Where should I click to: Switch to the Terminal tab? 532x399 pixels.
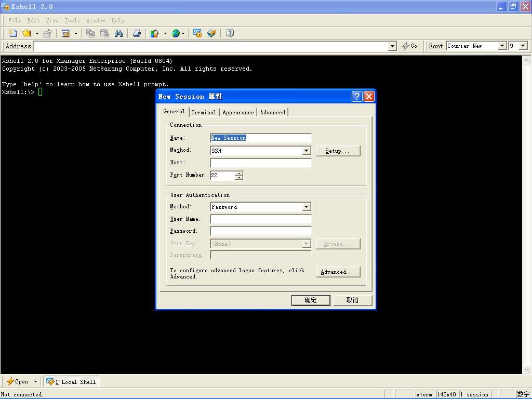pyautogui.click(x=204, y=112)
